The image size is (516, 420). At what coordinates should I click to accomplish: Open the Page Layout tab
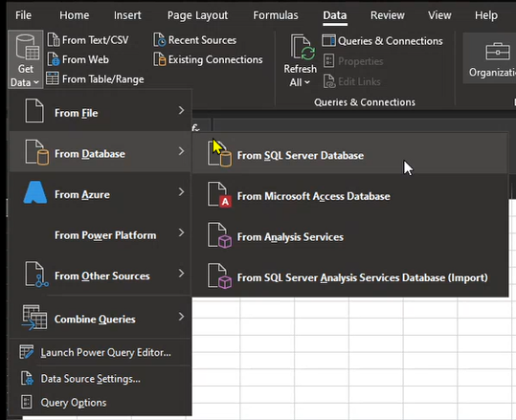tap(197, 15)
